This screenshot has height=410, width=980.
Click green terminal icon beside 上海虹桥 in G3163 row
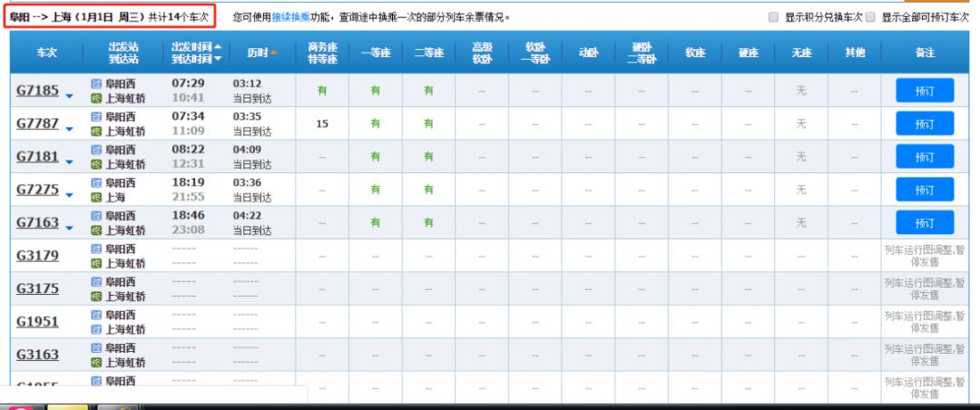click(x=95, y=363)
